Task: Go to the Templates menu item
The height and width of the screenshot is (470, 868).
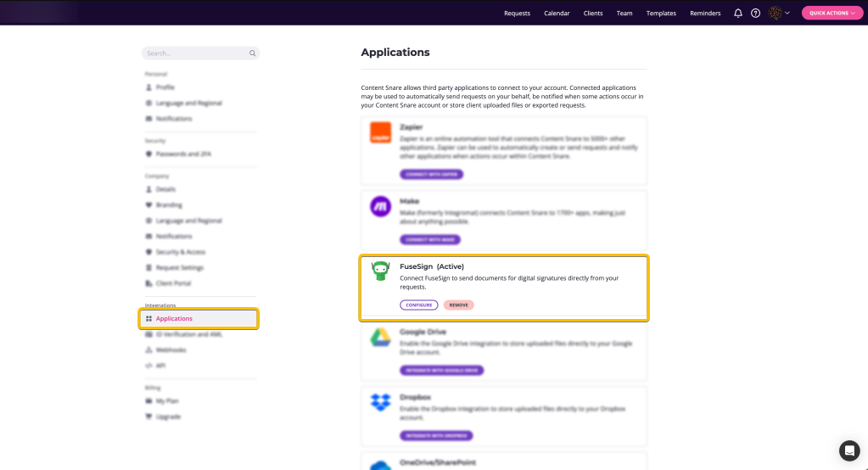Action: click(661, 14)
